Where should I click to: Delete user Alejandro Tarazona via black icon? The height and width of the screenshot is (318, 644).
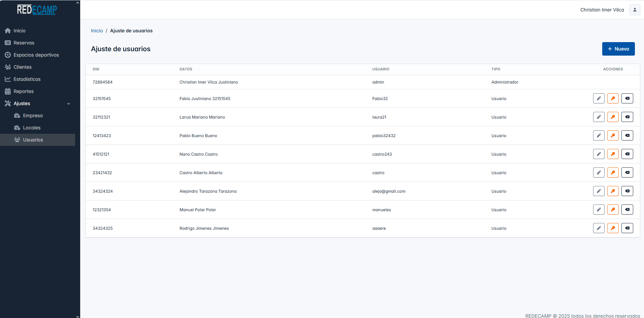click(x=627, y=191)
